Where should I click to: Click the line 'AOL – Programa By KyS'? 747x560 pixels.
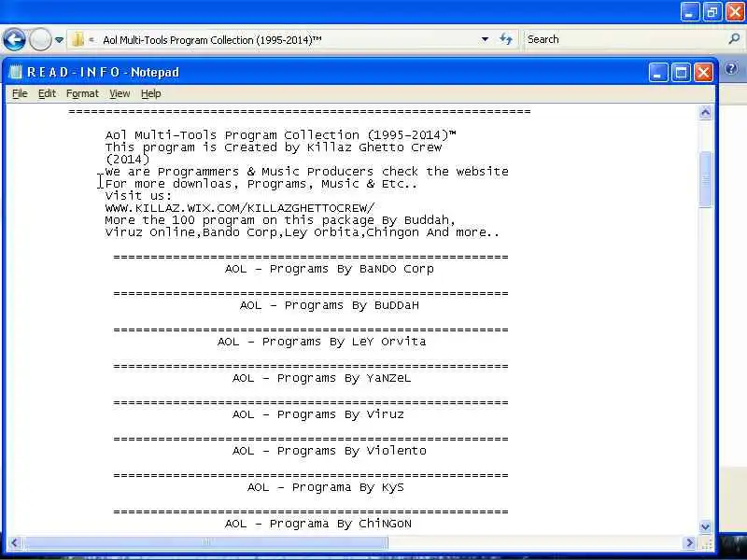[325, 487]
